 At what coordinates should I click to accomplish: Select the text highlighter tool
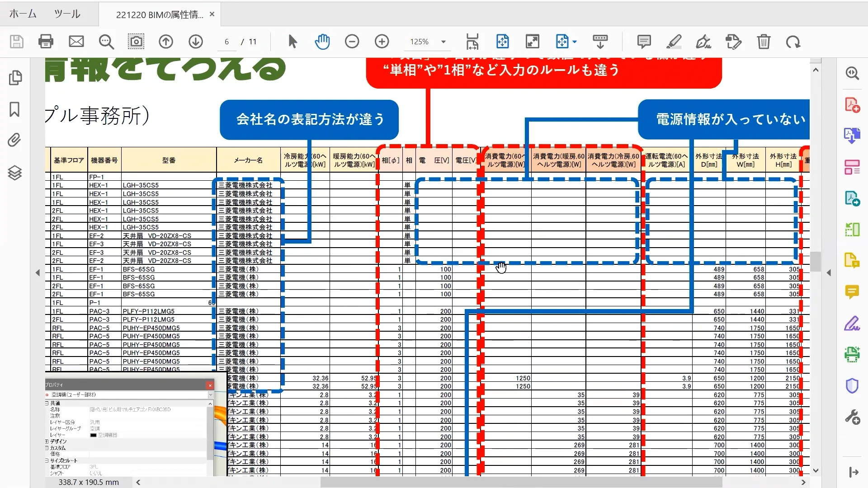pyautogui.click(x=673, y=42)
